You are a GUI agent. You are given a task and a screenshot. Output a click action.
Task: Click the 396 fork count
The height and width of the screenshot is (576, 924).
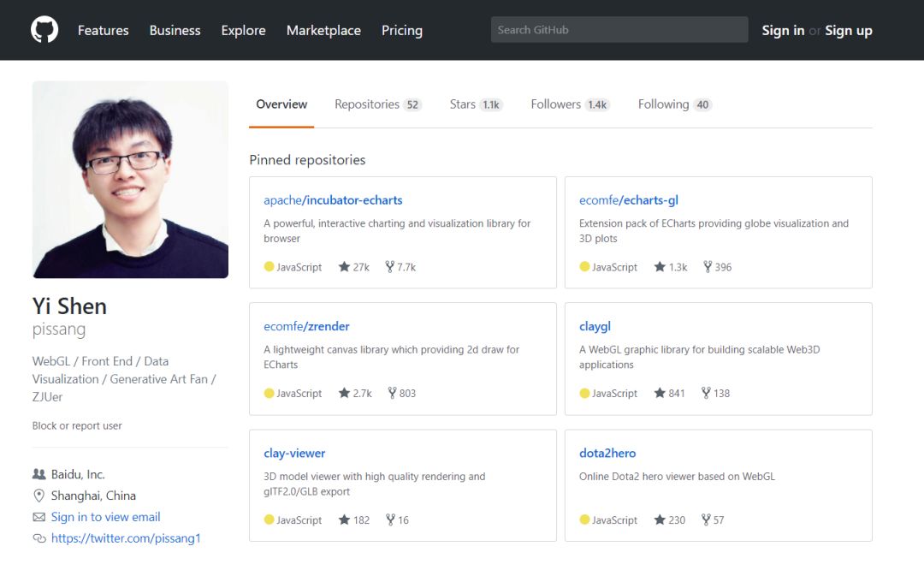[723, 267]
